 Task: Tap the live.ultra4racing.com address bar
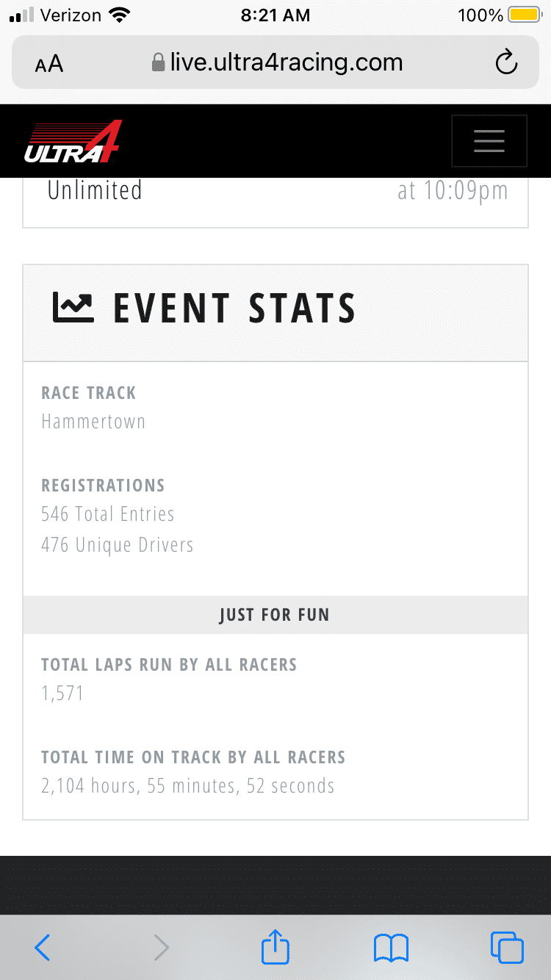coord(286,62)
